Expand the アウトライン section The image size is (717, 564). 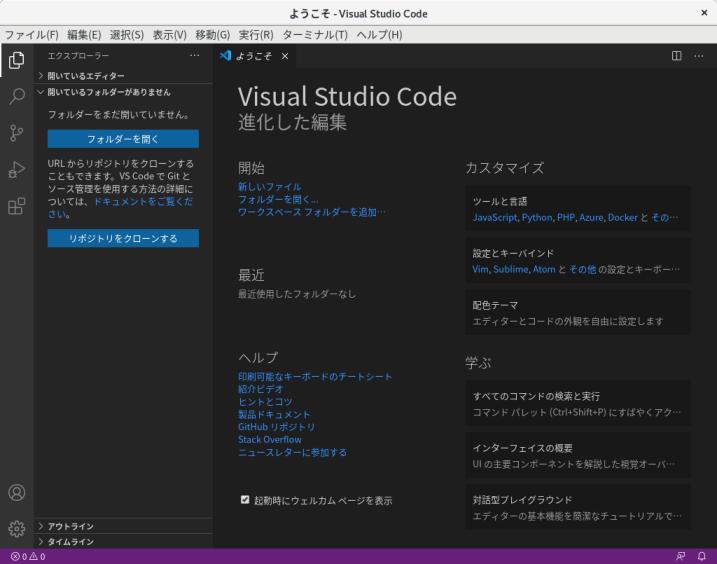pyautogui.click(x=123, y=526)
